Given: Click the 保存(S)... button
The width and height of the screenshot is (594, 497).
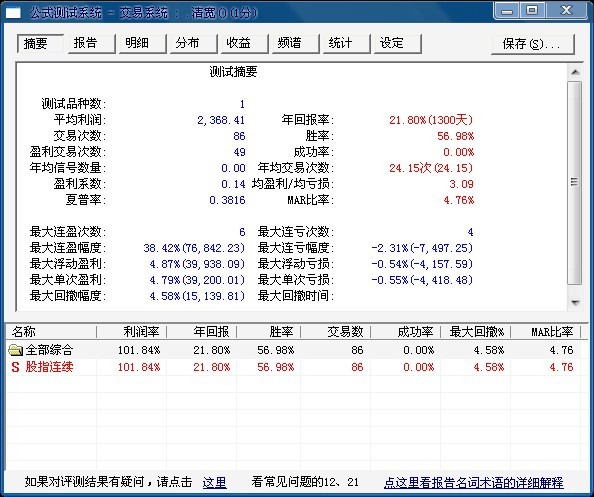Looking at the screenshot, I should [533, 44].
